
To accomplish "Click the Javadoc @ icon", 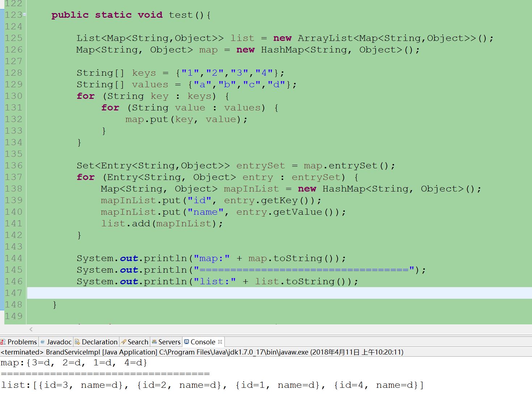I will 42,342.
